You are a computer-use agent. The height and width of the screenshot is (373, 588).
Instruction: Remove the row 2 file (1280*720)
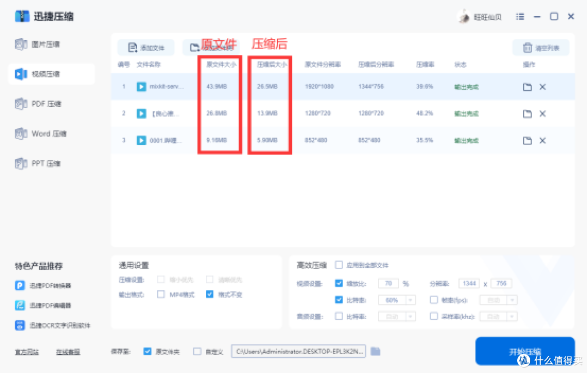coord(542,114)
